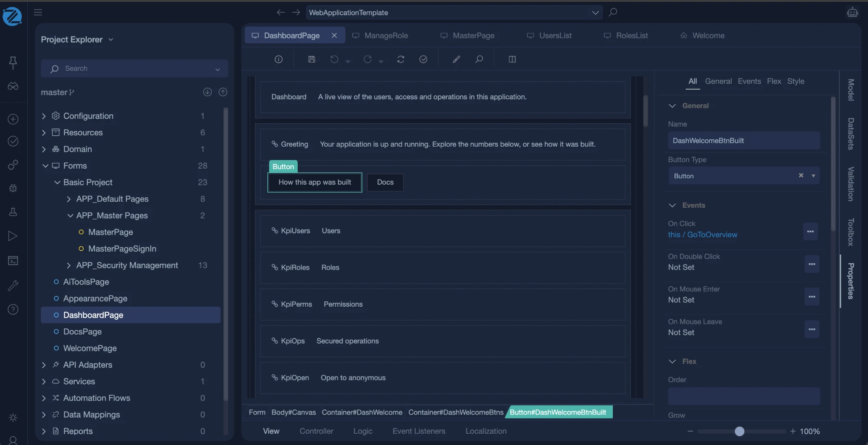Open the Toolbox side panel tab
Viewport: 868px width, 445px height.
(x=851, y=232)
